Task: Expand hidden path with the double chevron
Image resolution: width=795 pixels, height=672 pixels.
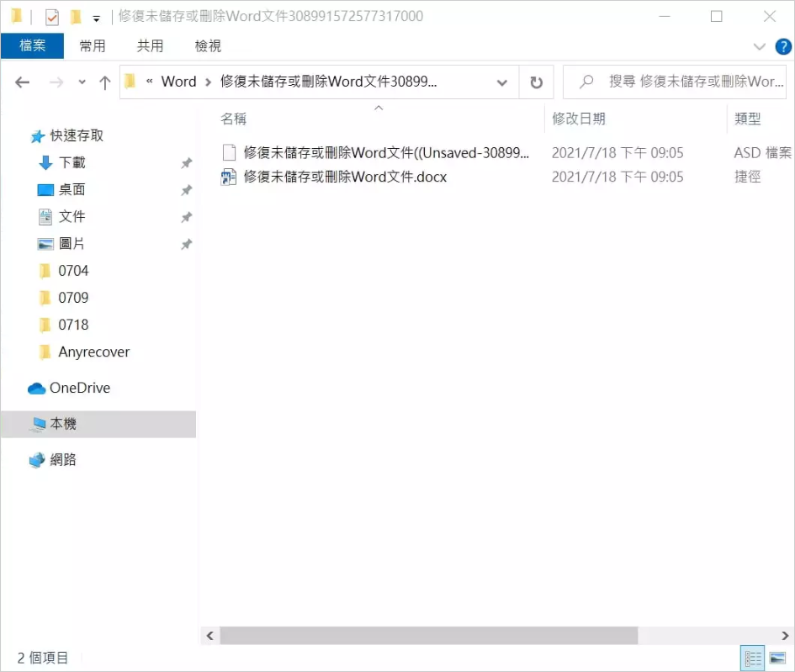Action: [150, 81]
